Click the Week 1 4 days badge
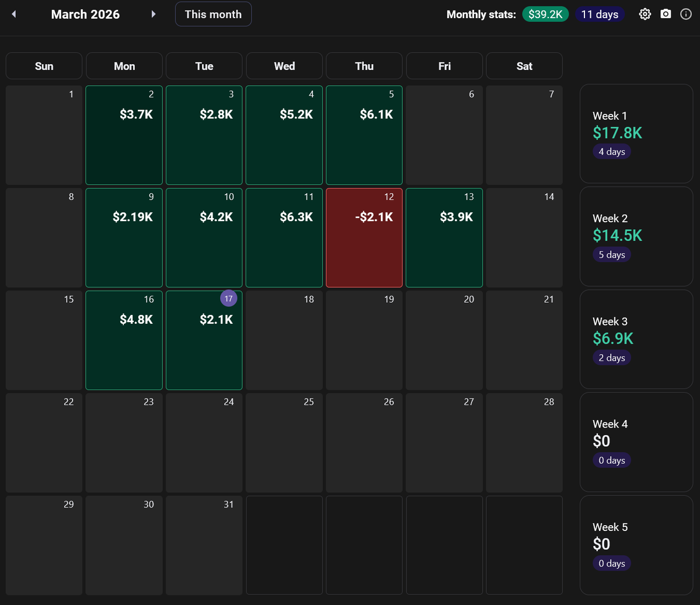This screenshot has width=700, height=605. click(x=612, y=152)
